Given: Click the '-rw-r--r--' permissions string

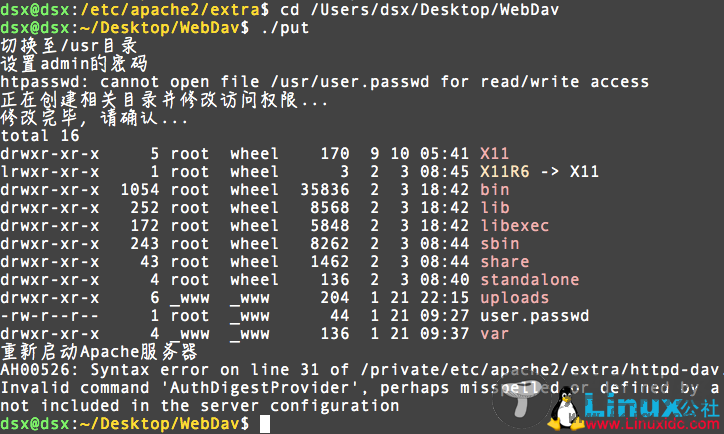Looking at the screenshot, I should 50,315.
